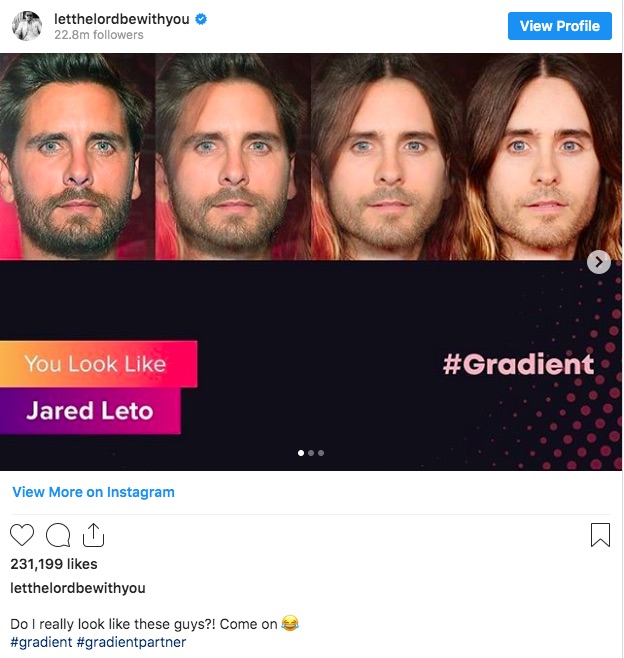Select the first carousel dot indicator
624x658 pixels.
tap(300, 453)
